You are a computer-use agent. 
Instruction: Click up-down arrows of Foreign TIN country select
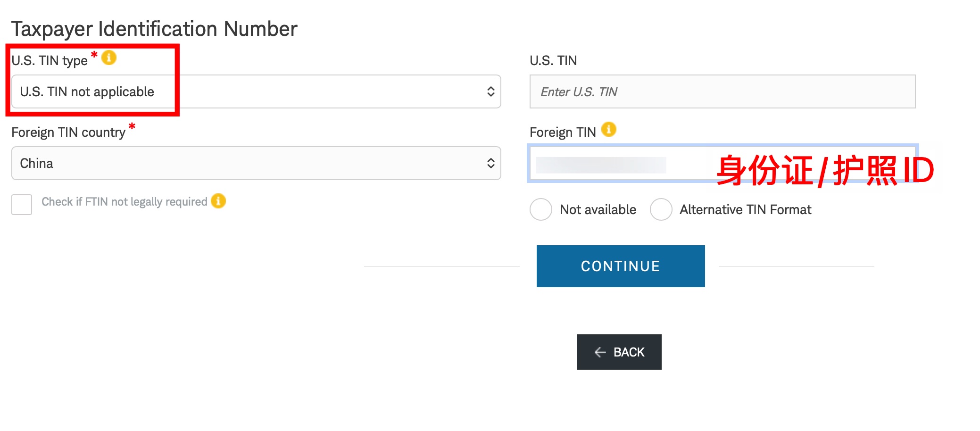(x=490, y=163)
